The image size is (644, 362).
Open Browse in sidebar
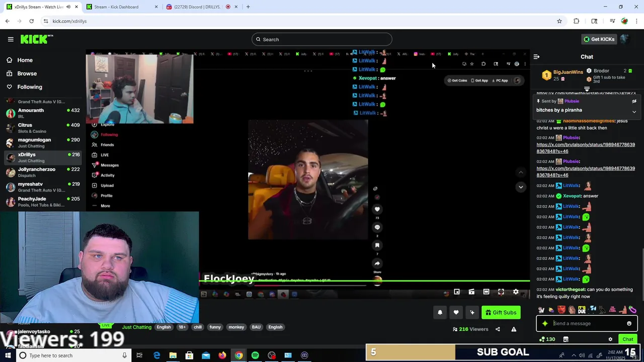coord(26,73)
